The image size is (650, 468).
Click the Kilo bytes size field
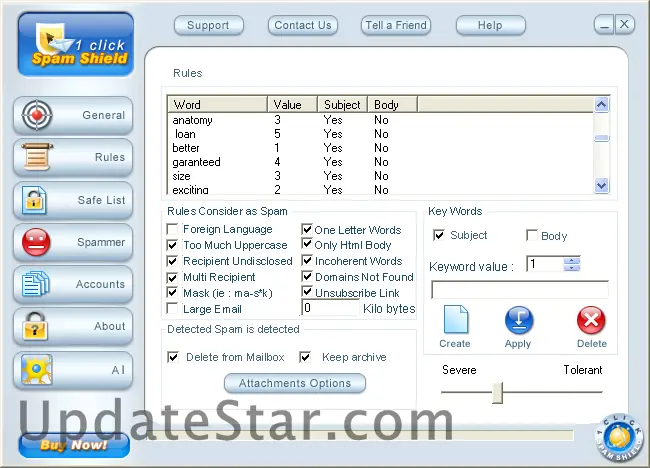(330, 308)
